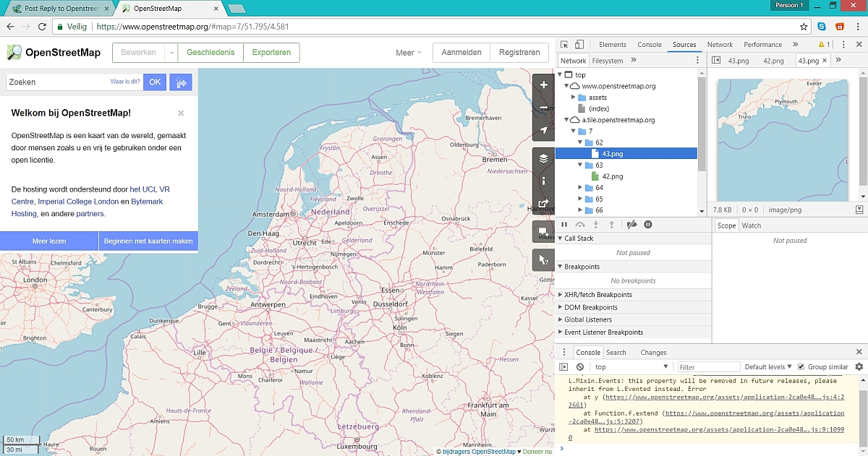
Task: Click the Exporteren button
Action: point(271,52)
